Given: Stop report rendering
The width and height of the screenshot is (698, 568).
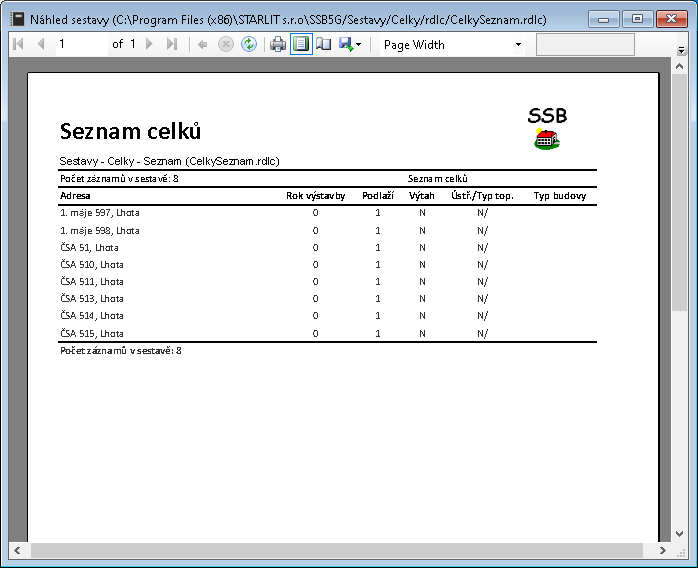Looking at the screenshot, I should (225, 44).
